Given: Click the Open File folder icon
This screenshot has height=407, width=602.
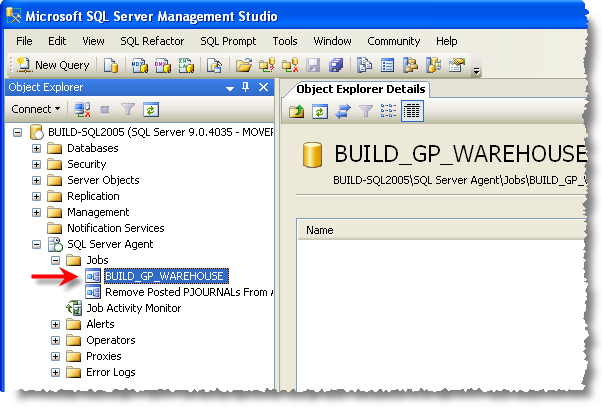Looking at the screenshot, I should point(243,65).
